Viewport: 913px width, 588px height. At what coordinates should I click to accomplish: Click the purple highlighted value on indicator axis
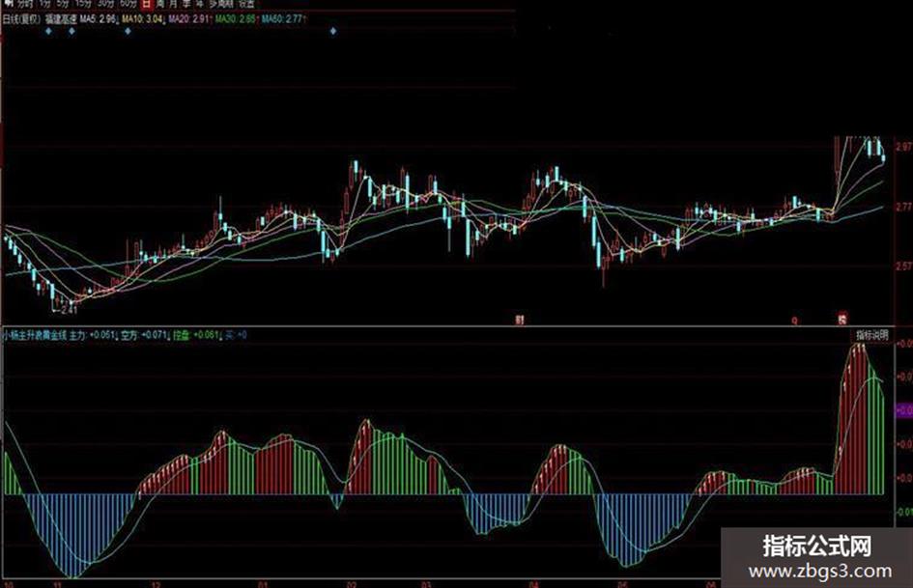(x=903, y=409)
